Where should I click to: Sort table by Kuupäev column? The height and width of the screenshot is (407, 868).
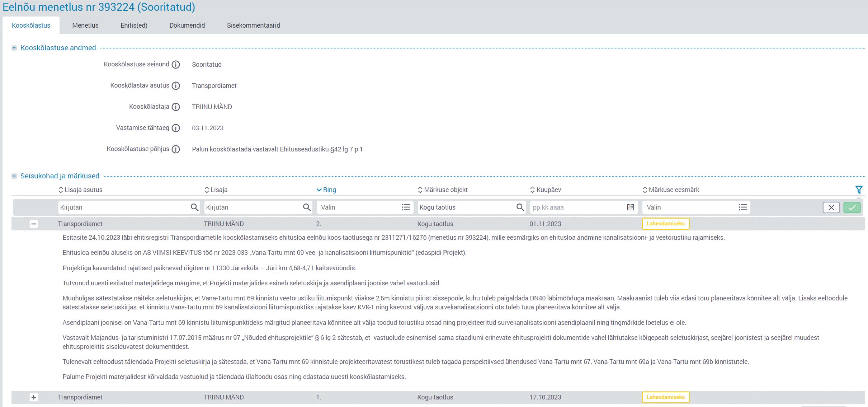coord(546,190)
